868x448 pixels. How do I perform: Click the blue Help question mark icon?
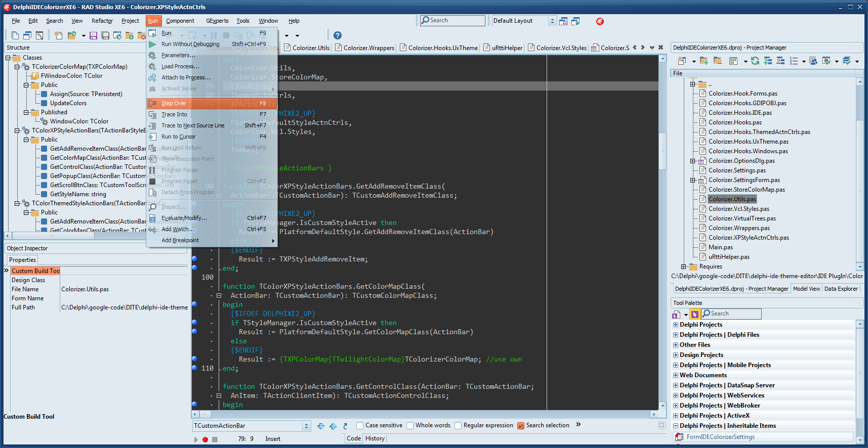click(x=338, y=35)
